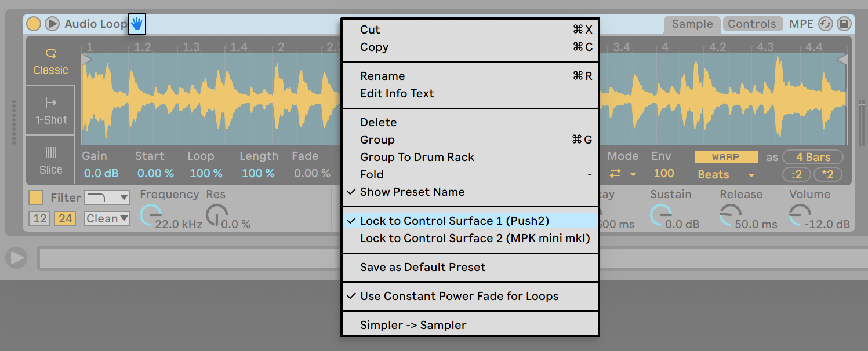Select the 12 dB filter slope
The image size is (868, 351).
40,218
